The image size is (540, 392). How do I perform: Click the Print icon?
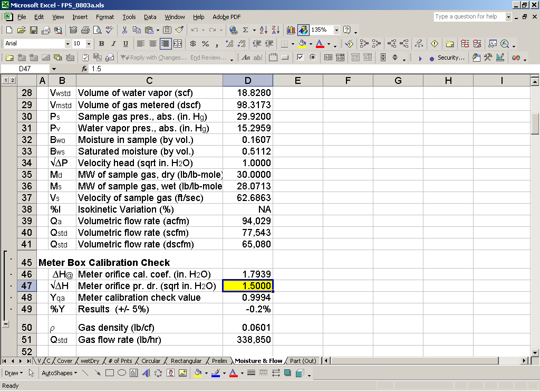pos(85,30)
